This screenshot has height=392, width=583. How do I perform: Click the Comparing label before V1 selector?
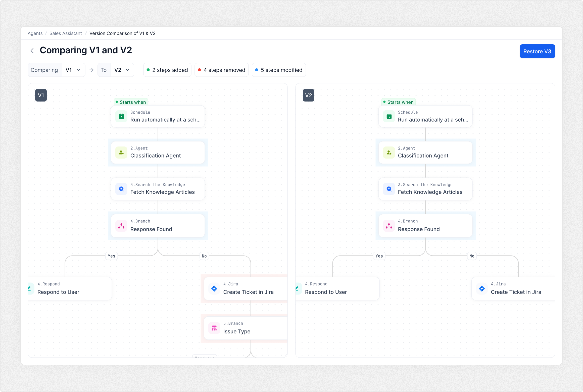pyautogui.click(x=44, y=70)
